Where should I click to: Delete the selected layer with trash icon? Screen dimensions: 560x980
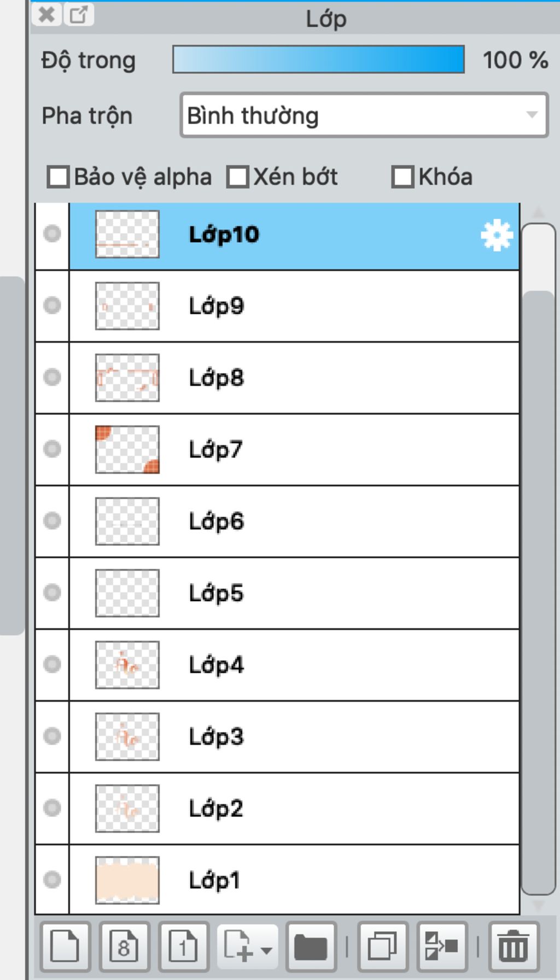point(514,947)
